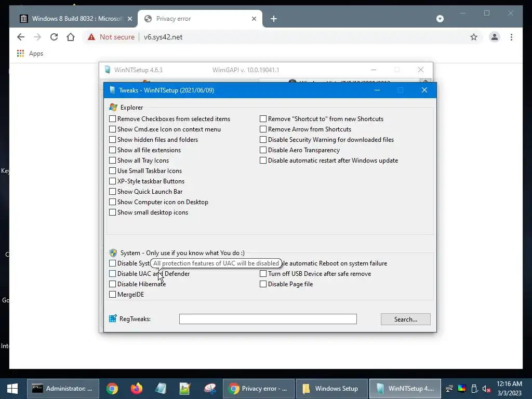
Task: Open the WinNTSetup pinned taskbar icon
Action: coord(161,389)
